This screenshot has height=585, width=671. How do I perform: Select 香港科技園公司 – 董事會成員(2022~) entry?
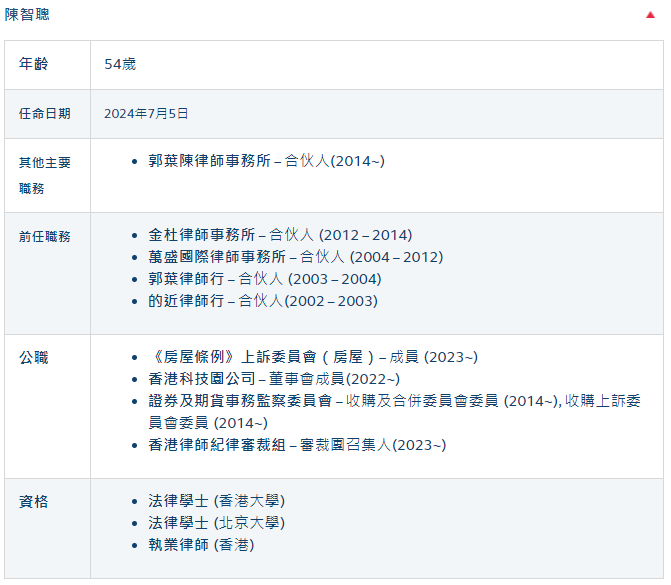tap(274, 379)
